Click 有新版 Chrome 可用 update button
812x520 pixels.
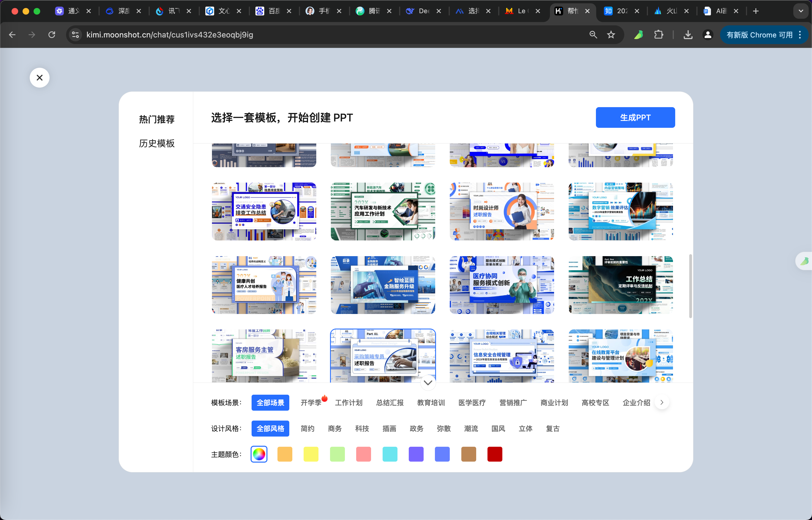pyautogui.click(x=759, y=35)
